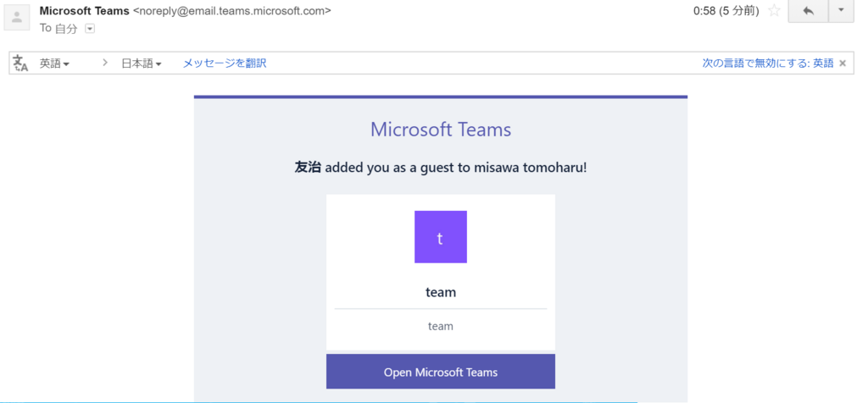Click the translate icon in translation bar
Viewport: 868px width, 403px height.
pyautogui.click(x=20, y=63)
